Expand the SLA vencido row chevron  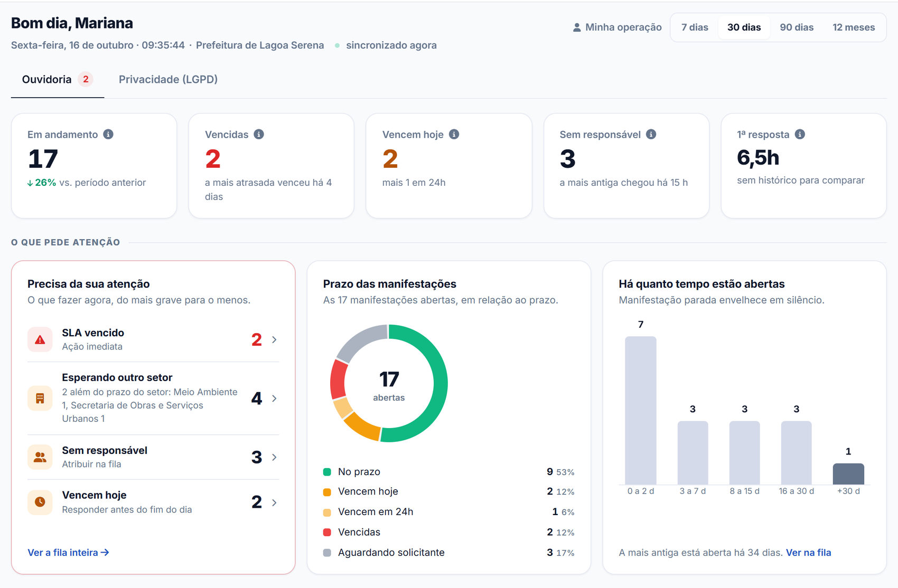point(274,339)
